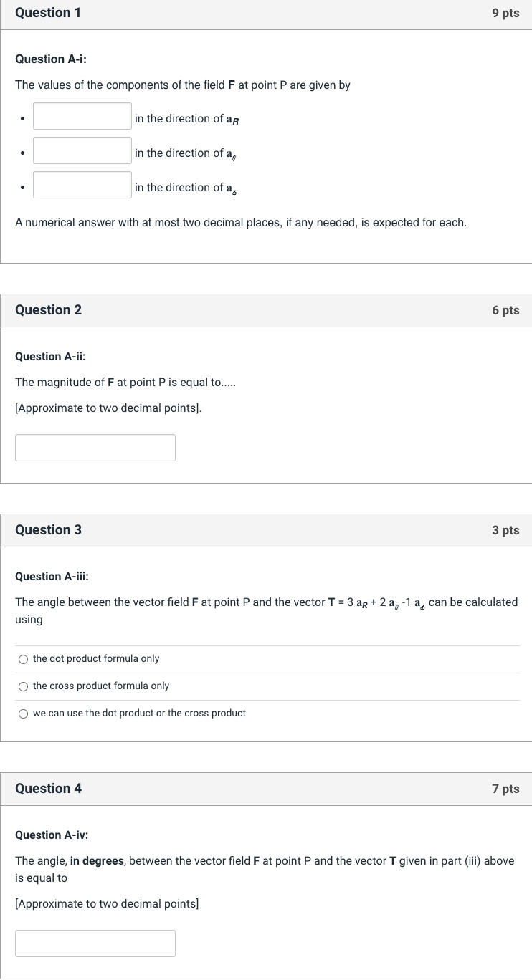Click the Question 4 header
This screenshot has height=980, width=532.
coord(48,789)
